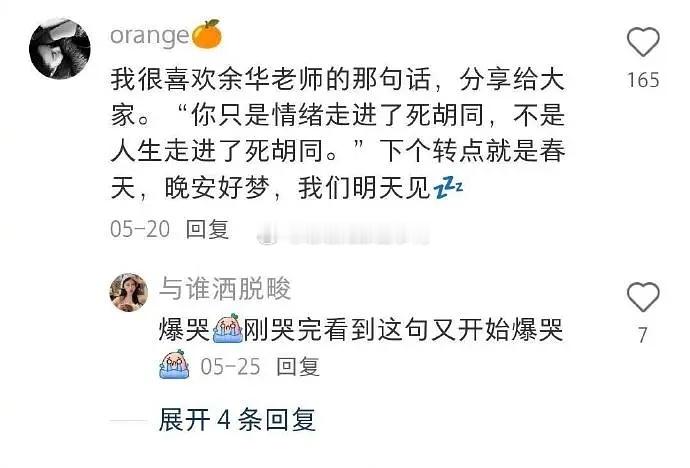The width and height of the screenshot is (690, 468).
Task: Click the blurred label next to the first 回复
Action: (343, 235)
